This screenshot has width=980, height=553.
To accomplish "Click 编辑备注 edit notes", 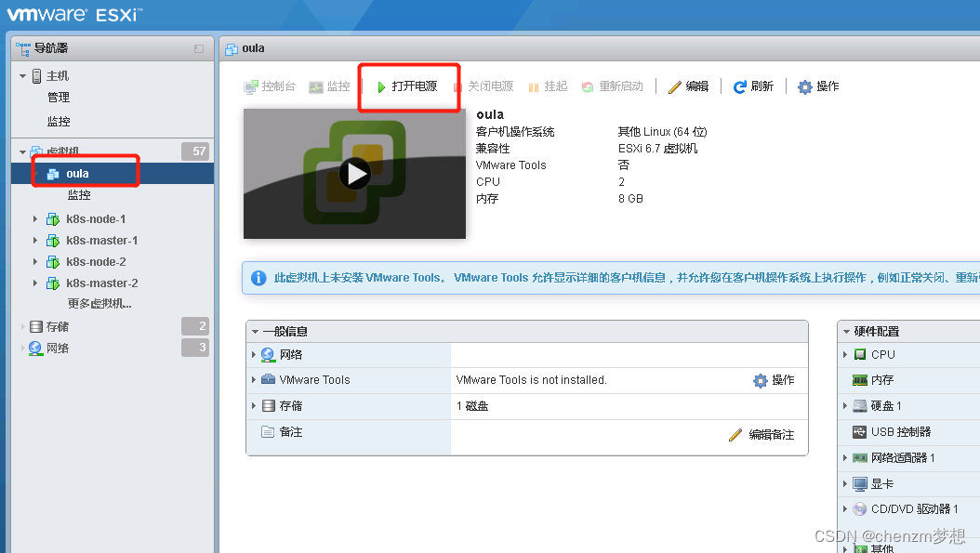I will 761,434.
